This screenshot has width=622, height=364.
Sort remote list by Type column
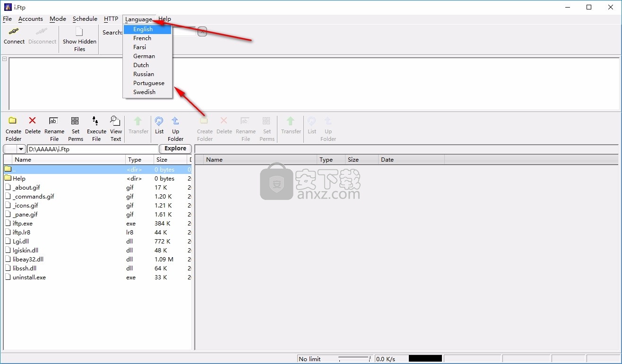tap(331, 160)
